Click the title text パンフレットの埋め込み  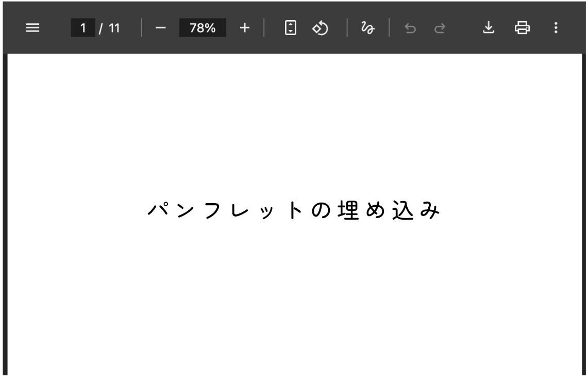click(294, 210)
